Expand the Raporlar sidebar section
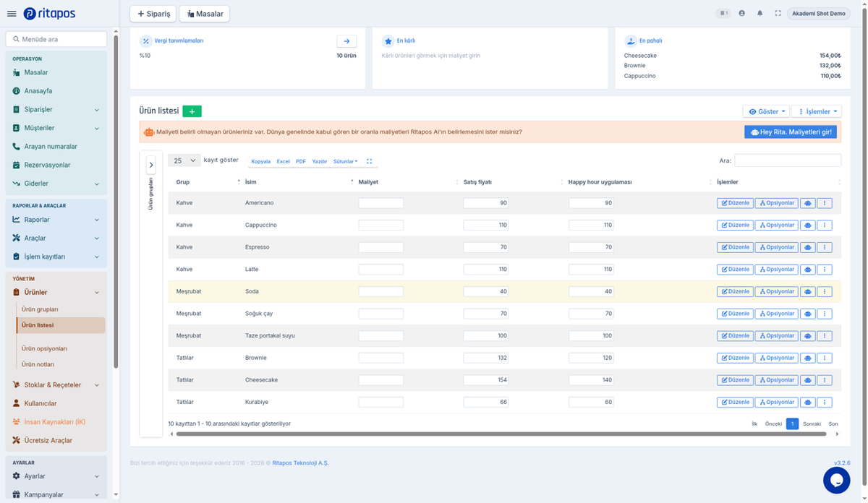 coord(55,220)
